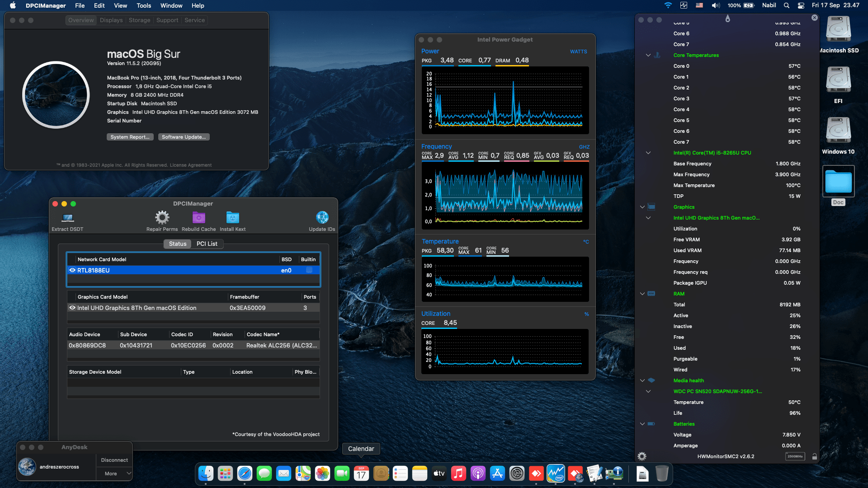The width and height of the screenshot is (868, 488).
Task: Click Disconnect in AnyDesk window
Action: click(x=114, y=460)
